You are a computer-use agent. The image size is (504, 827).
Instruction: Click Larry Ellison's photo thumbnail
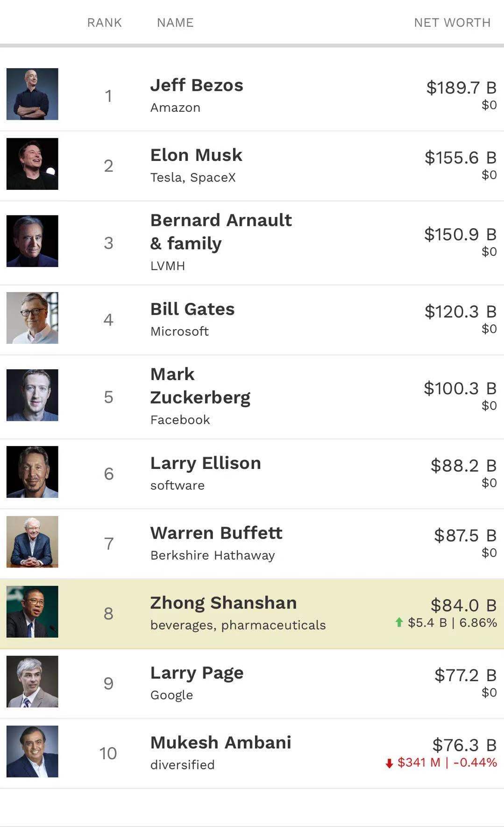(32, 472)
